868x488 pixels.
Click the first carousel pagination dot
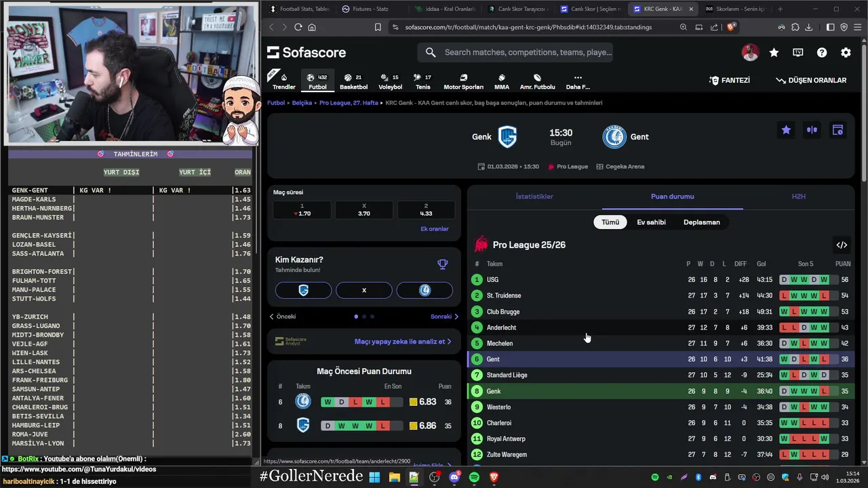pyautogui.click(x=356, y=317)
